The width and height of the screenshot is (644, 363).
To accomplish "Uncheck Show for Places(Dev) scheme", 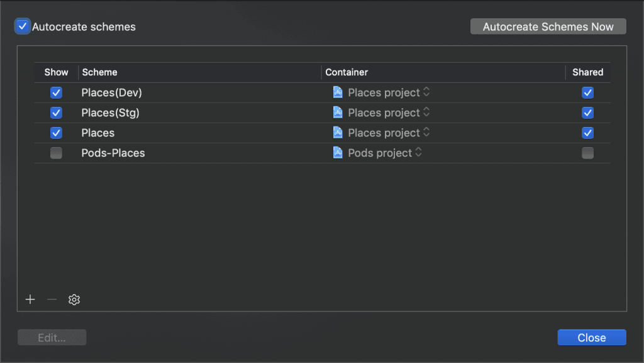I will (x=56, y=92).
